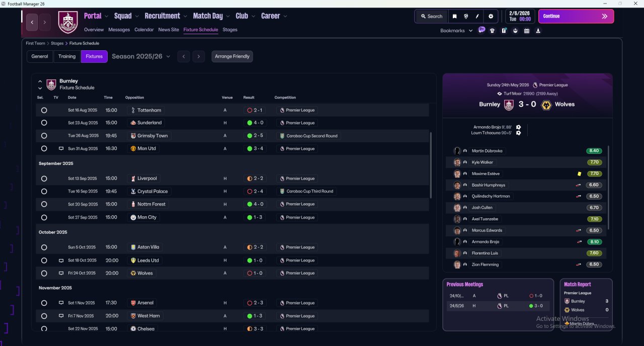Click the First Team breadcrumb link
Viewport: 644px width, 346px height.
[x=36, y=43]
